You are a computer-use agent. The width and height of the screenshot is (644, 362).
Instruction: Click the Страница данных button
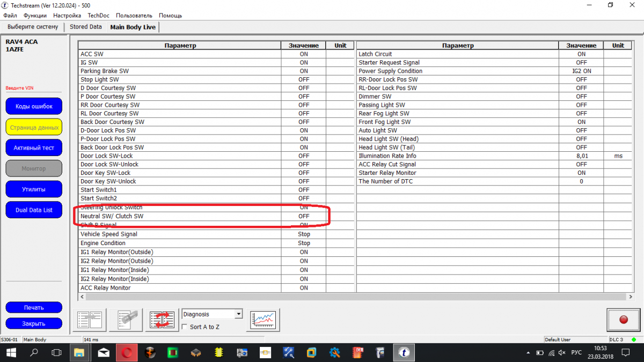coord(34,127)
